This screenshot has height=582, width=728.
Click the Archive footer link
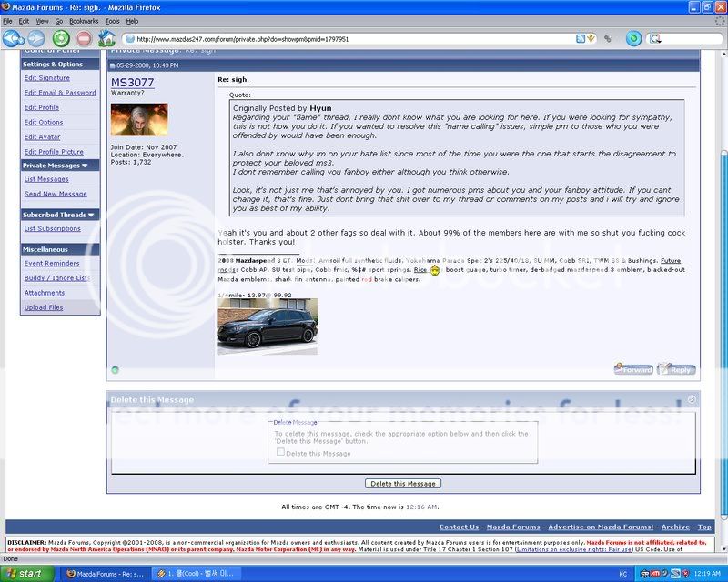click(x=675, y=527)
